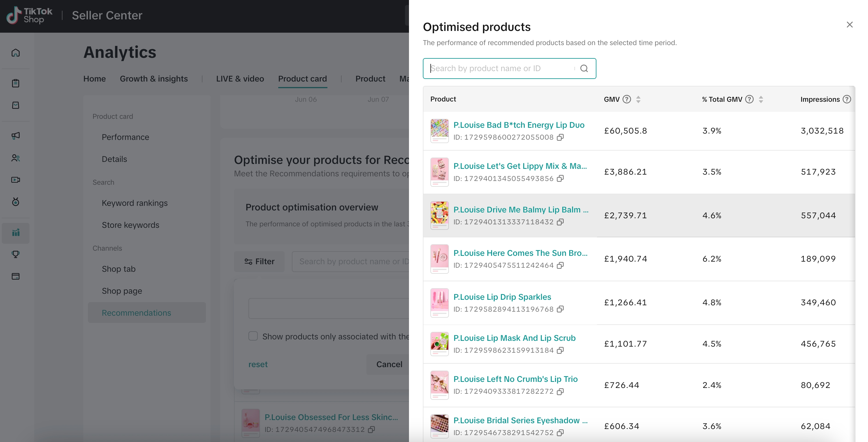Open GMV help tooltip icon
Image resolution: width=868 pixels, height=442 pixels.
coord(626,99)
